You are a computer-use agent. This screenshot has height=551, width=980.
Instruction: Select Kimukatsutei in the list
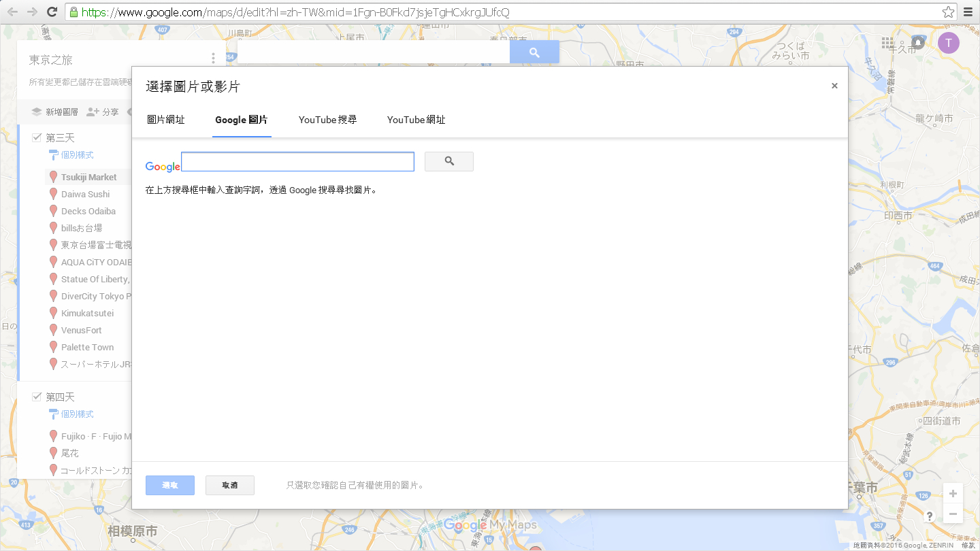[87, 313]
